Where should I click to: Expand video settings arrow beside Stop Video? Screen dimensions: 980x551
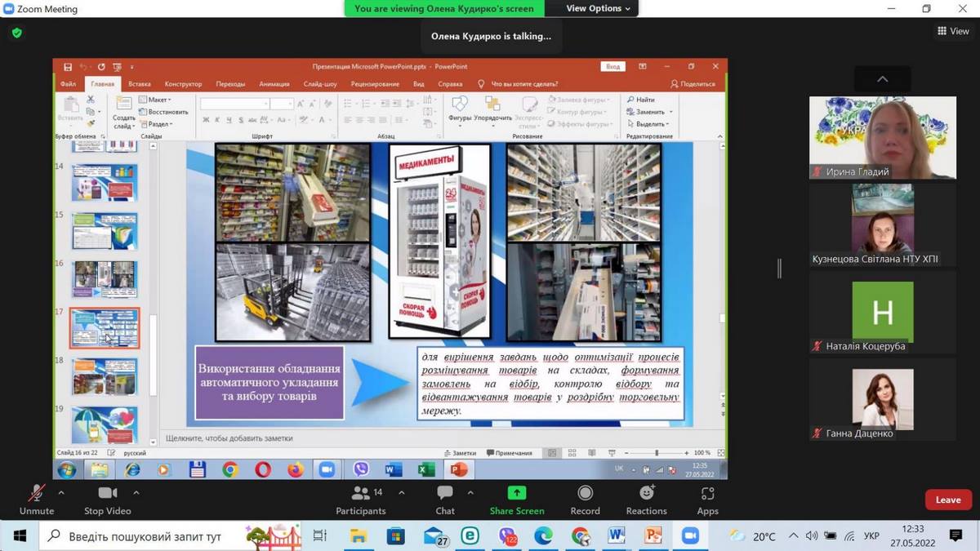point(136,493)
